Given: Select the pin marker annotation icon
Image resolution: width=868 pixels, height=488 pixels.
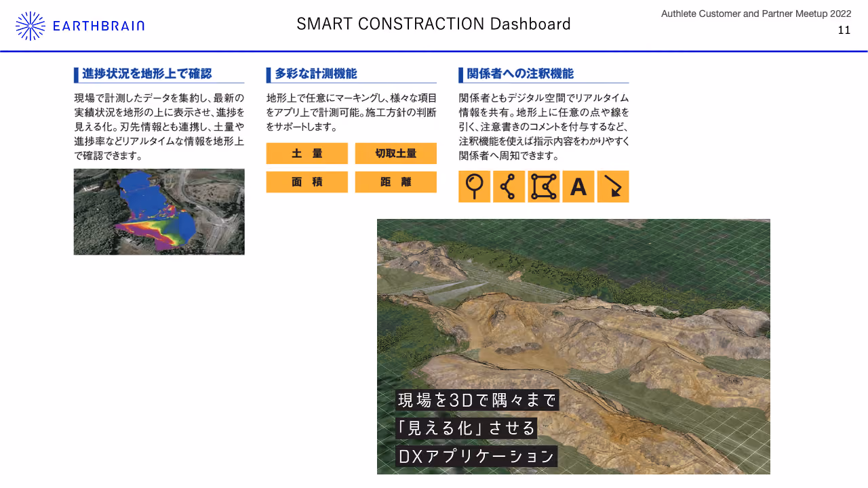Looking at the screenshot, I should pyautogui.click(x=474, y=186).
